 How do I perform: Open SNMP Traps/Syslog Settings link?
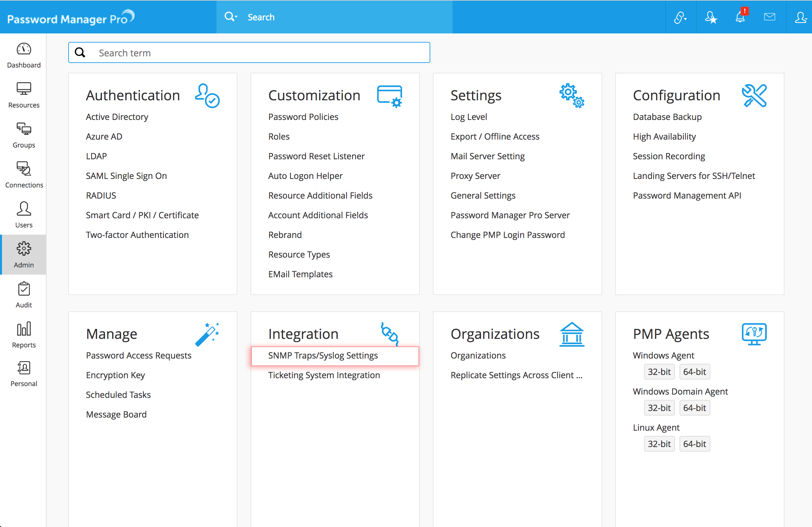click(x=323, y=355)
